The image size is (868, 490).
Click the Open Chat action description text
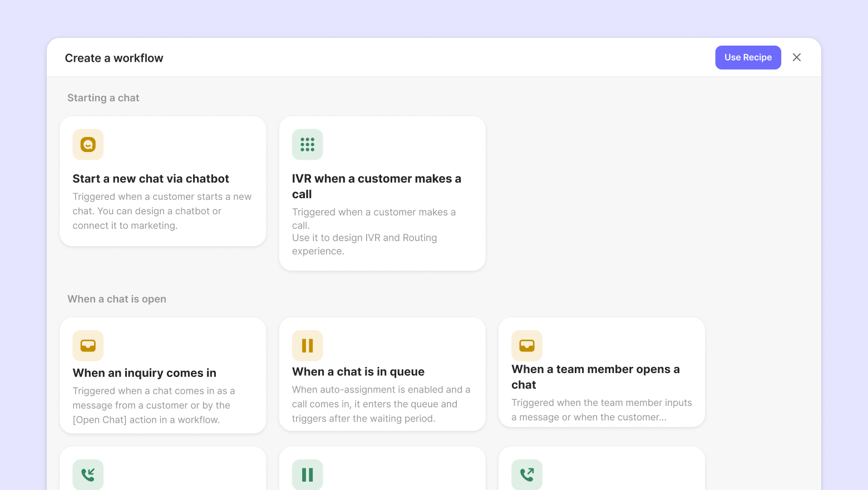point(154,405)
